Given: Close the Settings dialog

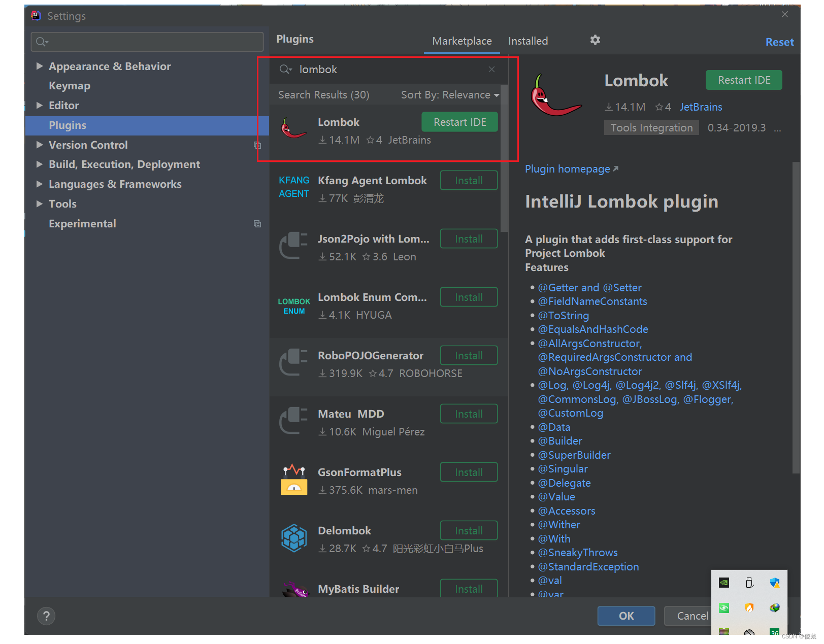Looking at the screenshot, I should (x=785, y=14).
